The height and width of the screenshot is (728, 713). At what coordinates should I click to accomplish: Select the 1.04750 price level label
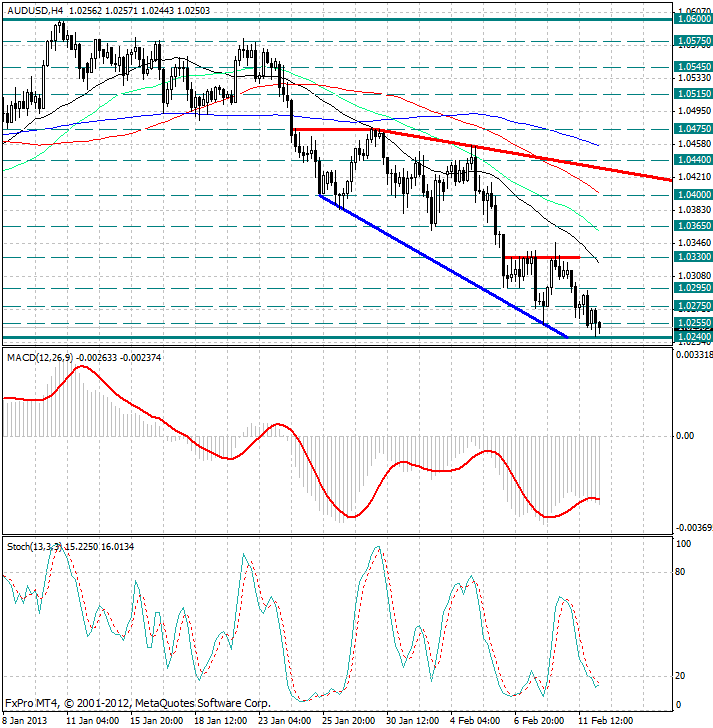click(x=694, y=129)
